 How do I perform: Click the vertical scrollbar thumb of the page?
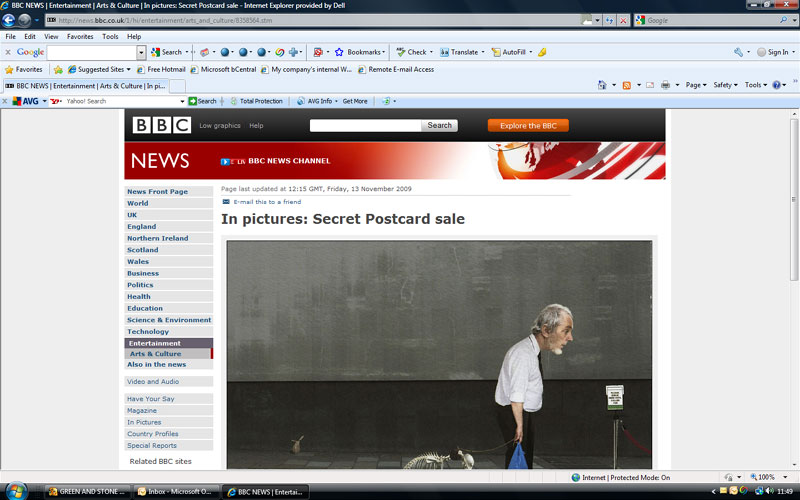click(x=794, y=199)
